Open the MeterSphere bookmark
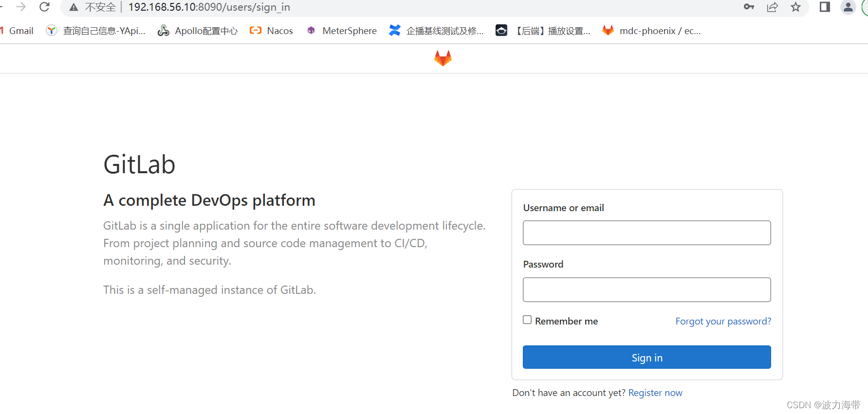 pos(342,31)
